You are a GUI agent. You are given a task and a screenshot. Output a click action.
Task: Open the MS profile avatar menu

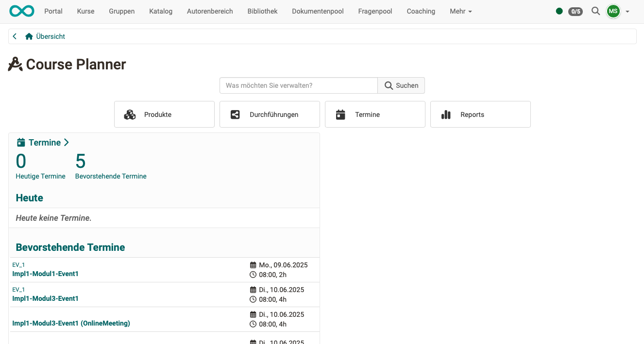(x=613, y=11)
